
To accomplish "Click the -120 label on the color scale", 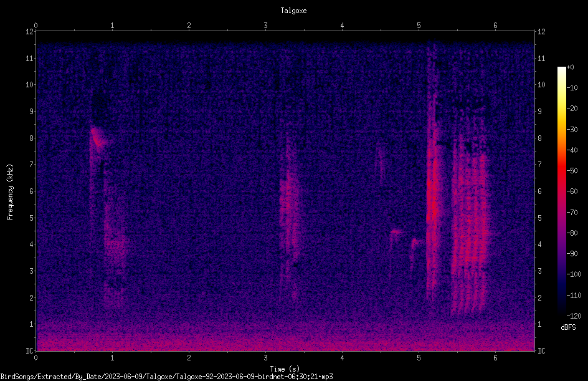I will pos(574,316).
